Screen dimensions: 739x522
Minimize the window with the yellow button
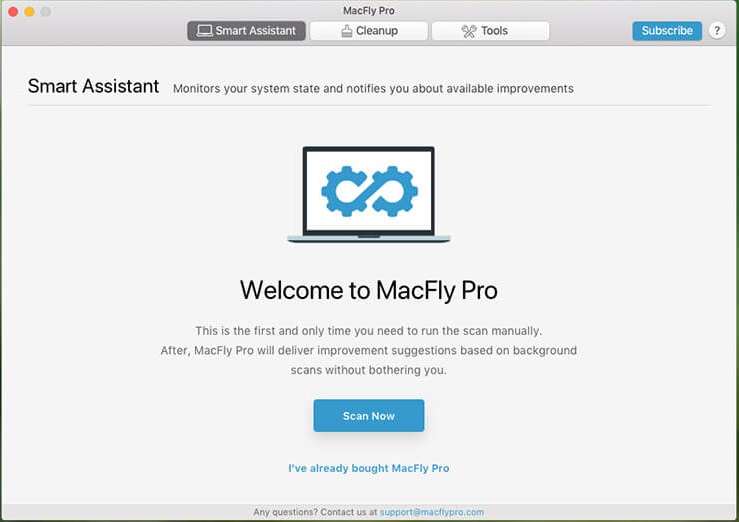(x=30, y=11)
